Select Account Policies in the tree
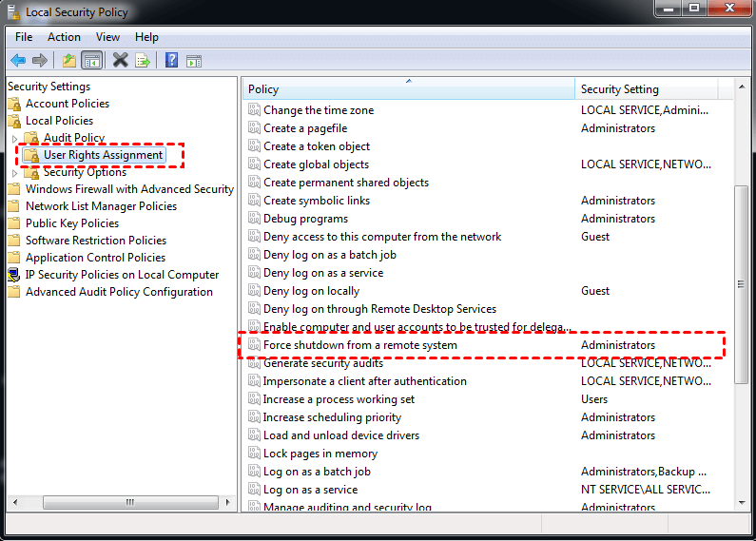 pos(67,104)
